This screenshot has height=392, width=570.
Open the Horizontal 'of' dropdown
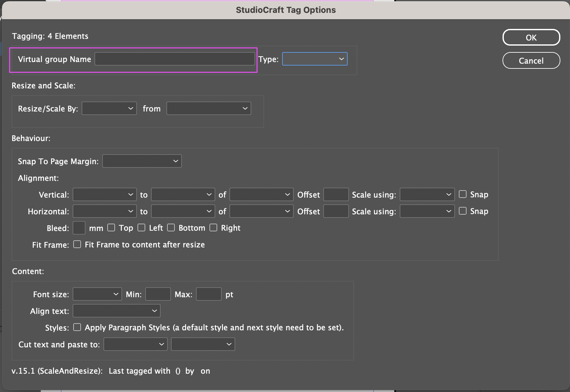[261, 211]
